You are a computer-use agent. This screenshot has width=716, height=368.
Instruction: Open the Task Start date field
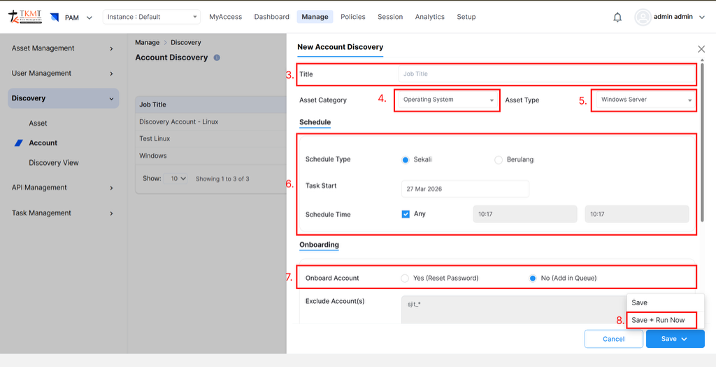(x=465, y=189)
